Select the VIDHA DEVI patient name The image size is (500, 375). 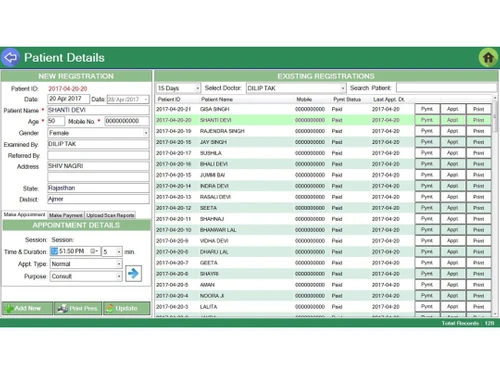[x=214, y=241]
